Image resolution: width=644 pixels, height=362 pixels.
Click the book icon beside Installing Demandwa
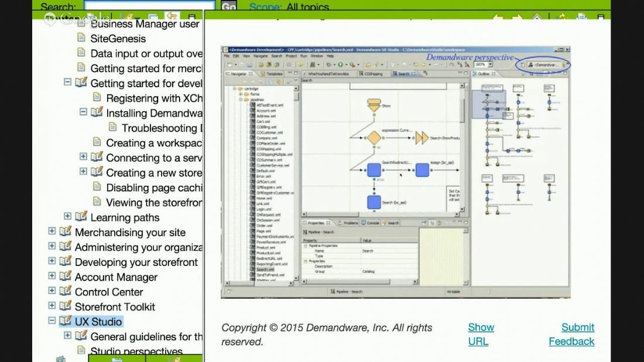pos(97,112)
